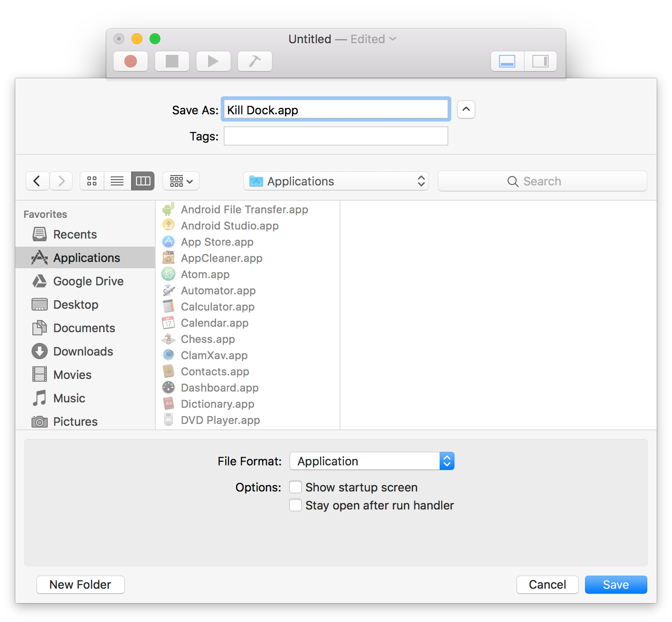Select Pictures in the sidebar
The image size is (672, 622).
point(85,422)
